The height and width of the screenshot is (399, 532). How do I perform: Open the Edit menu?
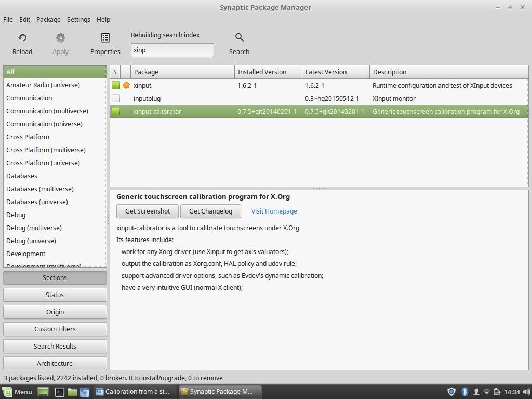24,20
